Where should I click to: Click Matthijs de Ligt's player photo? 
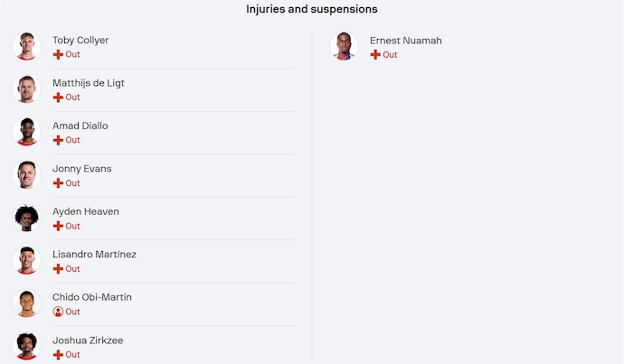[27, 89]
